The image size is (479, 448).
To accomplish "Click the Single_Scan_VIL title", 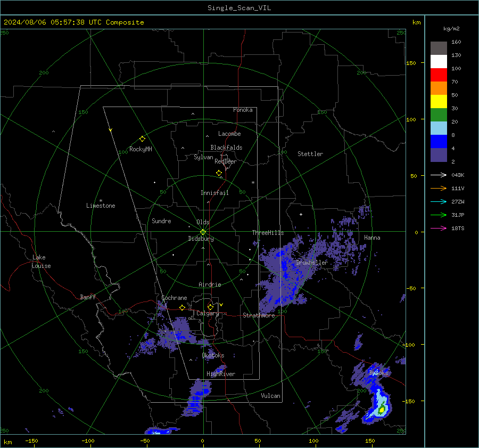I will click(x=239, y=8).
